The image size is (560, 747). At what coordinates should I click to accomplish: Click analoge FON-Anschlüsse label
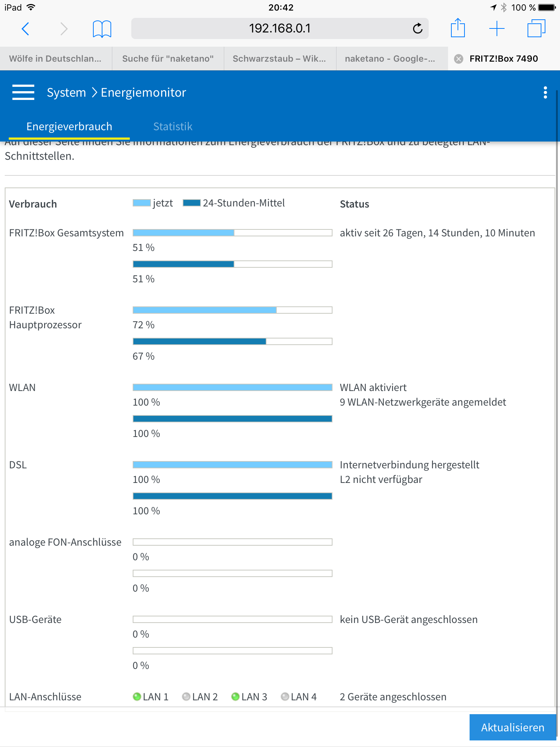65,542
